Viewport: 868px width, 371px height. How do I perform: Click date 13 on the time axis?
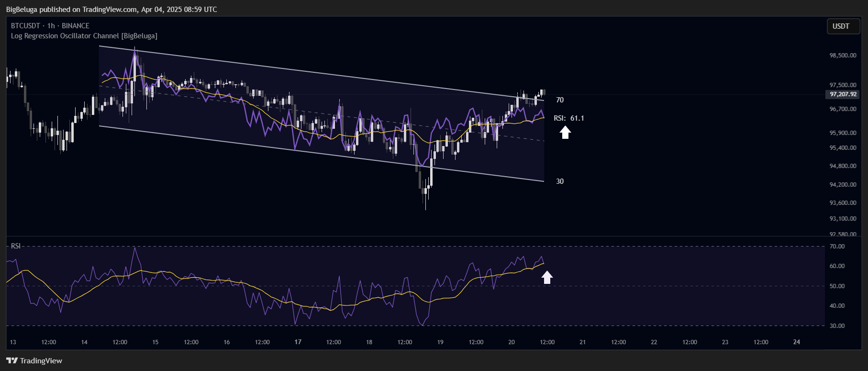click(13, 342)
